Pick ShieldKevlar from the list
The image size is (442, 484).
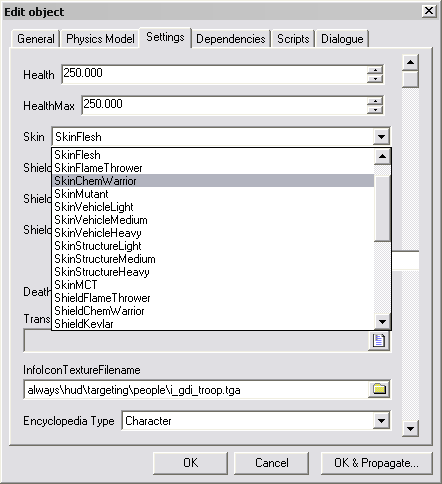click(x=84, y=324)
